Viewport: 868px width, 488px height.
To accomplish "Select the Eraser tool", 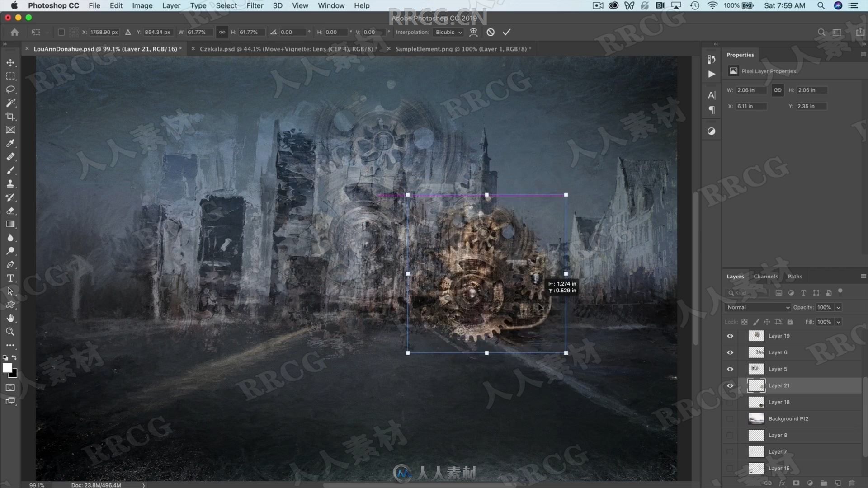I will point(10,211).
